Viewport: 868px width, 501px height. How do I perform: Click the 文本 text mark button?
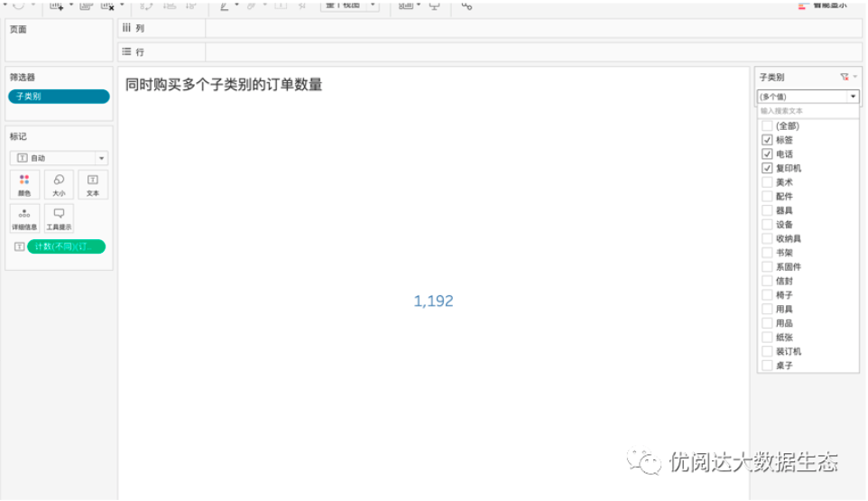coord(93,184)
